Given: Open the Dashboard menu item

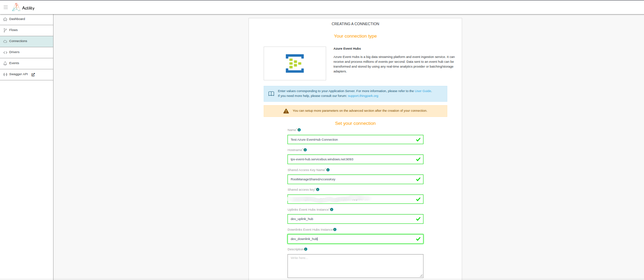Looking at the screenshot, I should [x=27, y=19].
